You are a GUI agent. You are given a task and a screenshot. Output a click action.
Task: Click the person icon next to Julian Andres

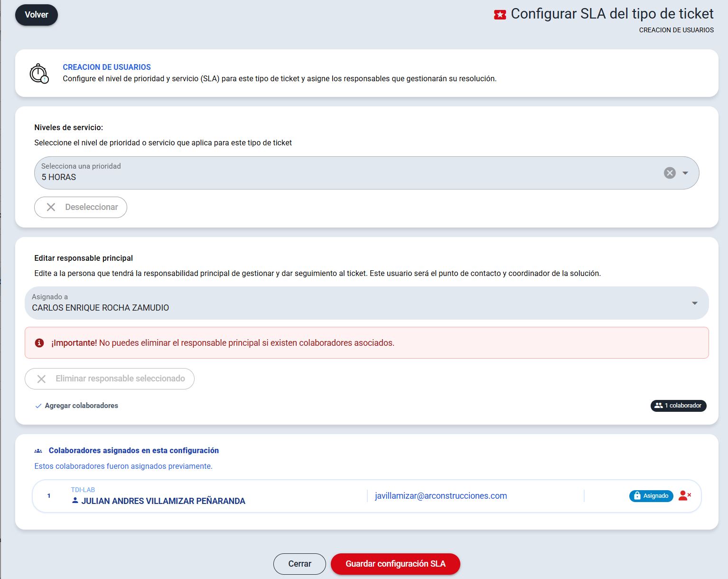(75, 501)
